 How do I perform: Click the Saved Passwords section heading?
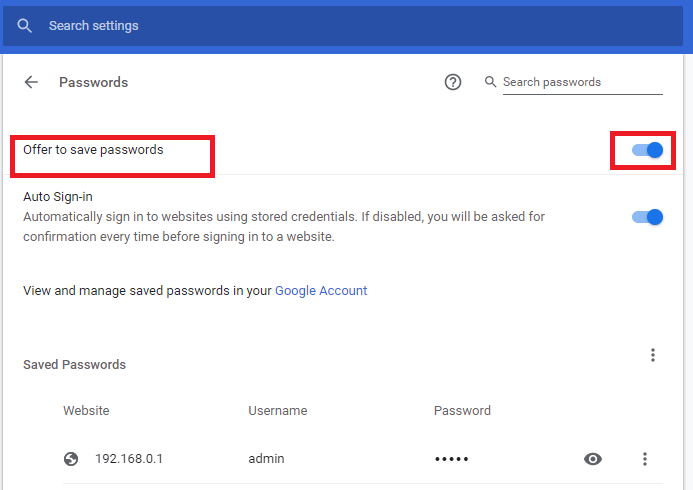[x=74, y=365]
